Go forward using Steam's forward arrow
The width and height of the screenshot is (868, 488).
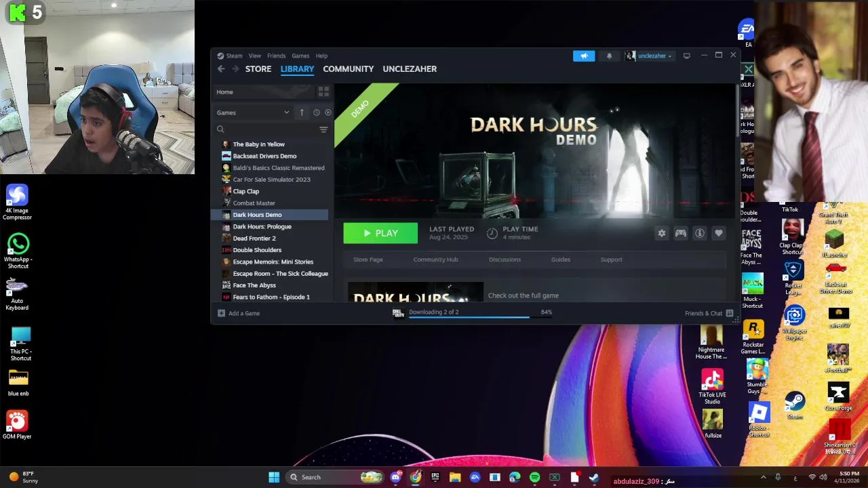tap(235, 69)
